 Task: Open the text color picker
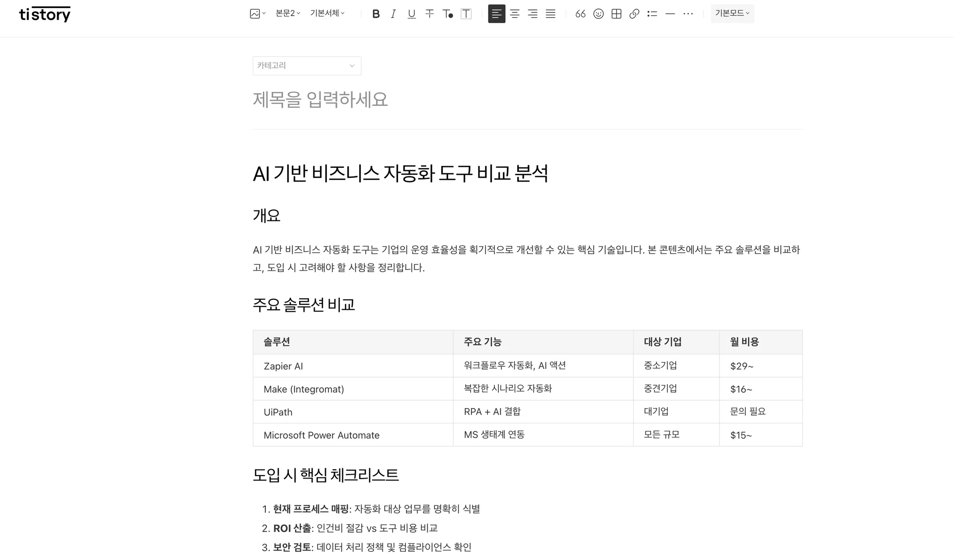tap(448, 14)
